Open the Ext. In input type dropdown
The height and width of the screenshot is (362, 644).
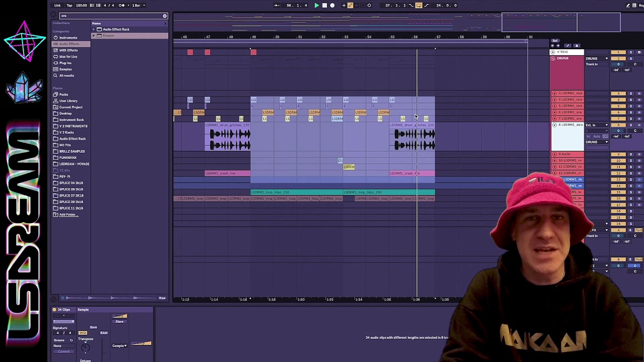coord(597,125)
